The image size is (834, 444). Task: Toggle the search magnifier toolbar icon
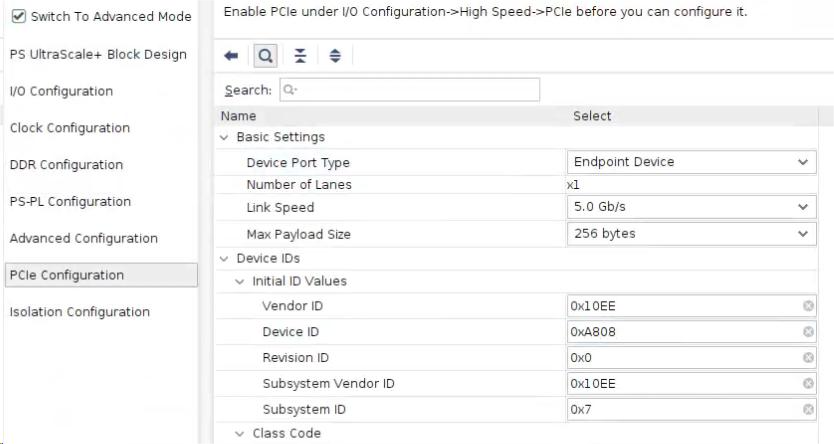point(265,57)
